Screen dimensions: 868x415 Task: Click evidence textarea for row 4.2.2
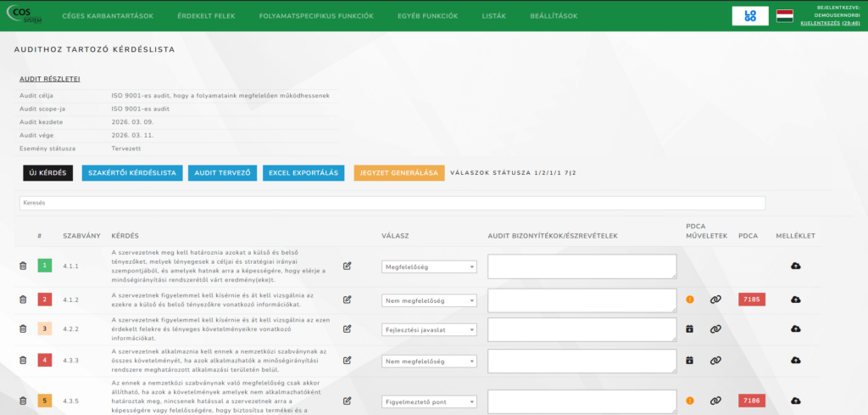pos(582,329)
